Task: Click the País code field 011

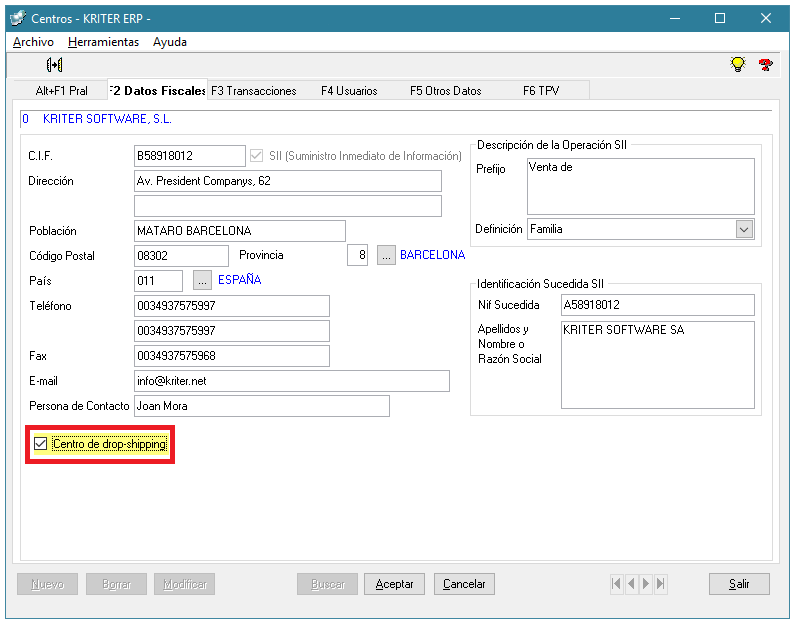Action: coord(158,281)
